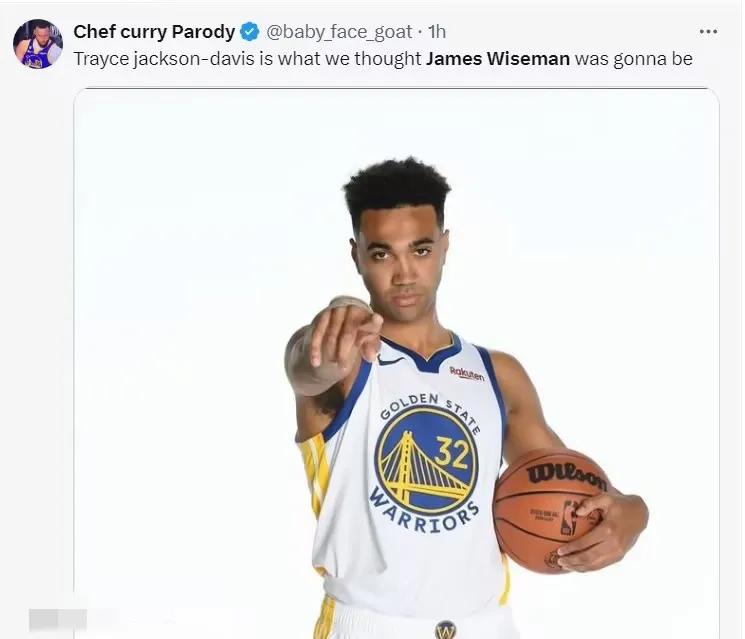Click the bold James Wiseman text
This screenshot has width=745, height=639.
(497, 59)
